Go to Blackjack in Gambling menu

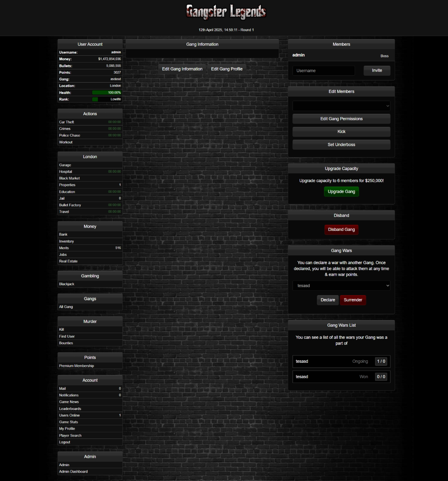pyautogui.click(x=67, y=284)
